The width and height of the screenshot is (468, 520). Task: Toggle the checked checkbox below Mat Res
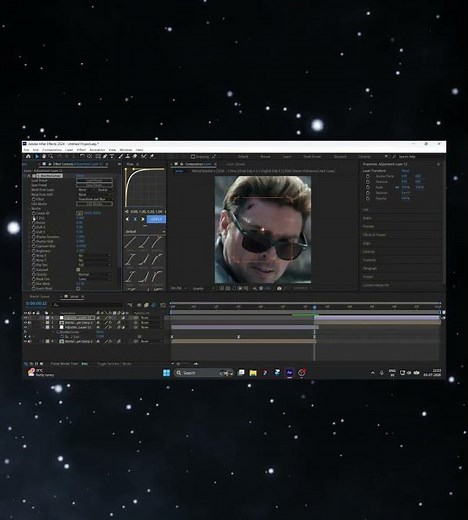coord(78,269)
